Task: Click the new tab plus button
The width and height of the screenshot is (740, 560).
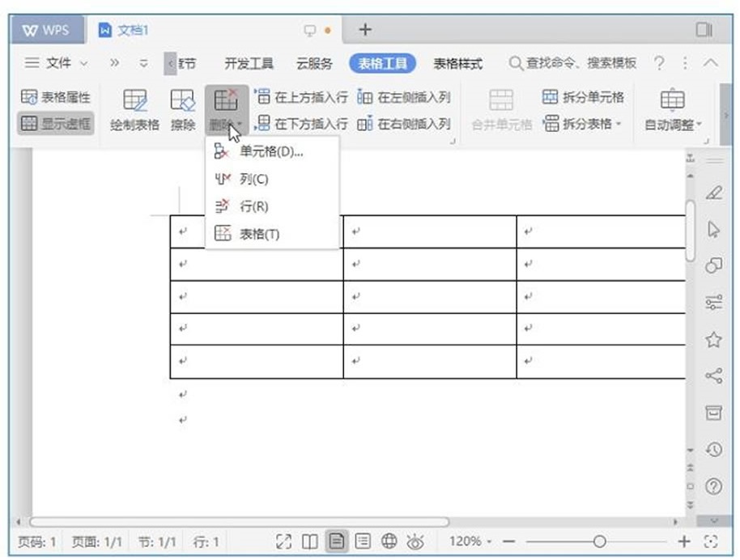Action: [365, 30]
